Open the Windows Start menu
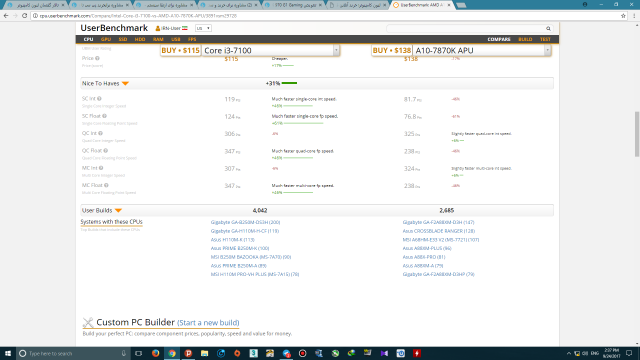The width and height of the screenshot is (640, 360). 8,353
